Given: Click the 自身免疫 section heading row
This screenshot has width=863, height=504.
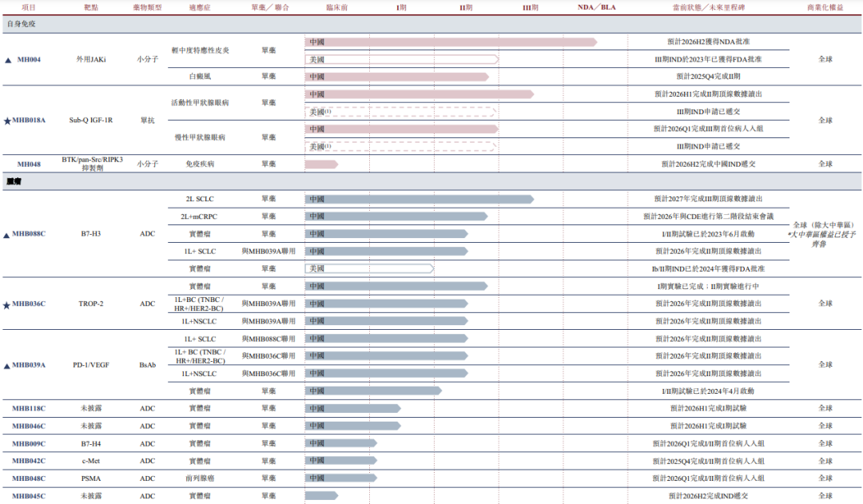Looking at the screenshot, I should coord(22,24).
